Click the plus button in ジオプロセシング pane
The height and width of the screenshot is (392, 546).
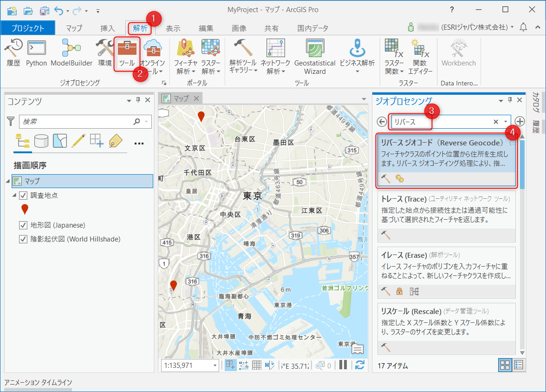[520, 121]
